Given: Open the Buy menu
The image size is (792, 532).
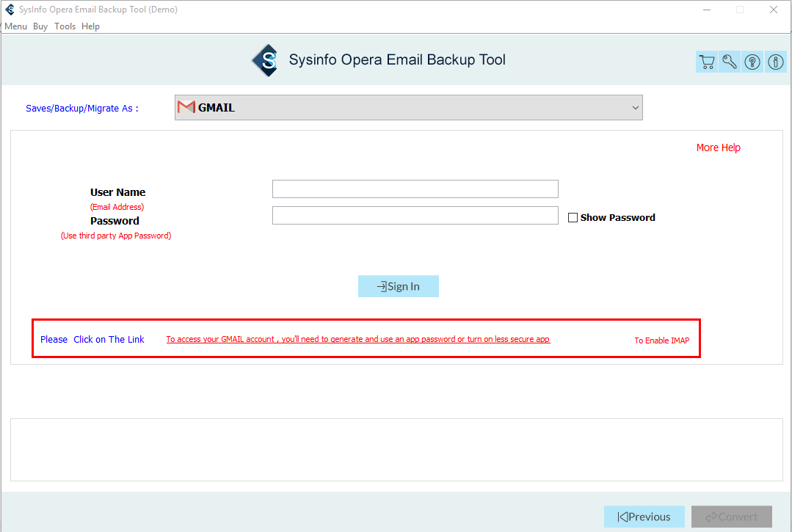Looking at the screenshot, I should (40, 26).
